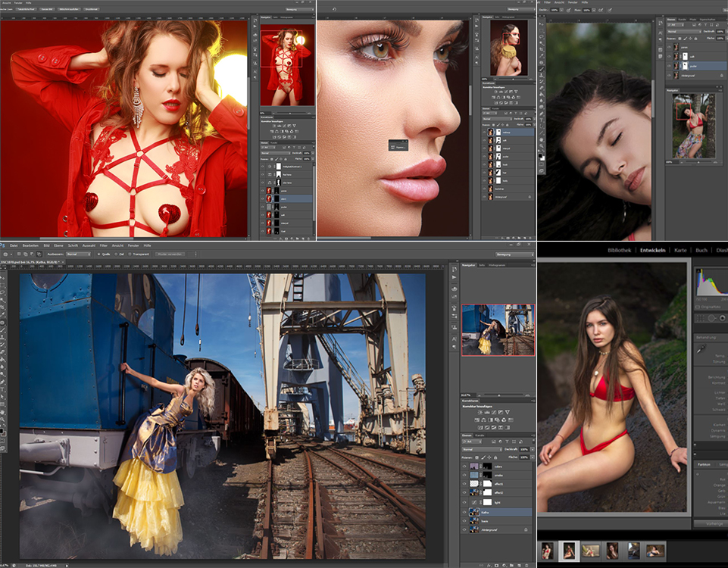
Task: Add a Brightness/Contrast adjustment
Action: (480, 412)
